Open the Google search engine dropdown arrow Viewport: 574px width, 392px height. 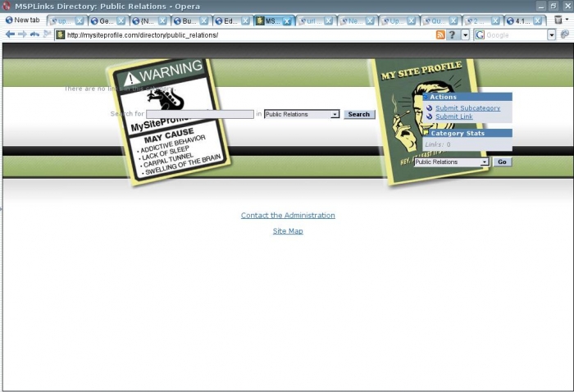[x=552, y=35]
